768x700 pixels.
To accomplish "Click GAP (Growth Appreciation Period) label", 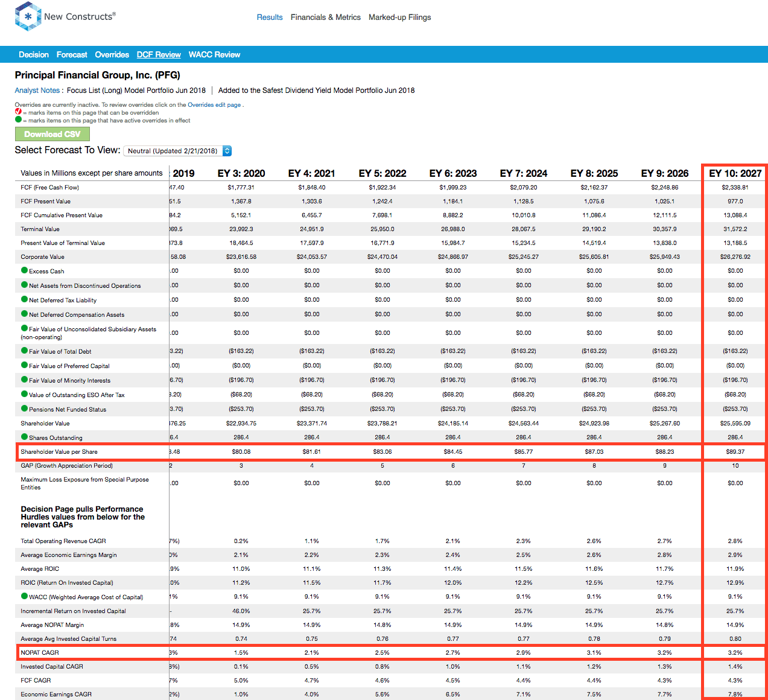I will coord(66,465).
